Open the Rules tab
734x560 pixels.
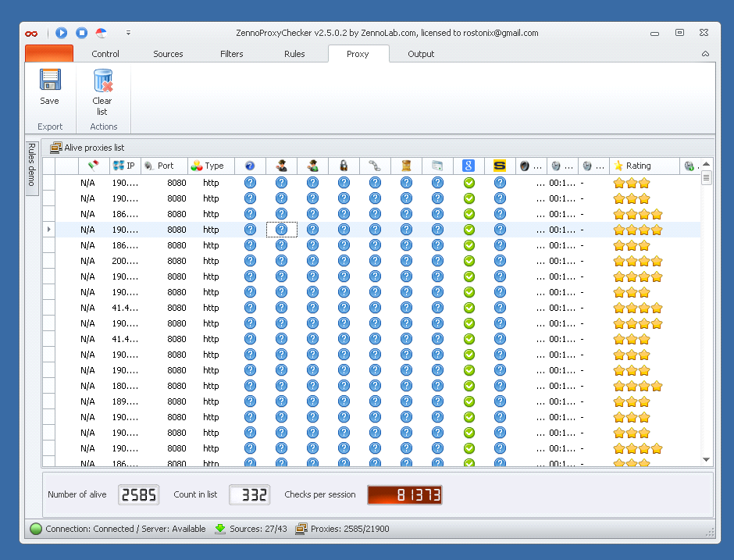point(294,54)
